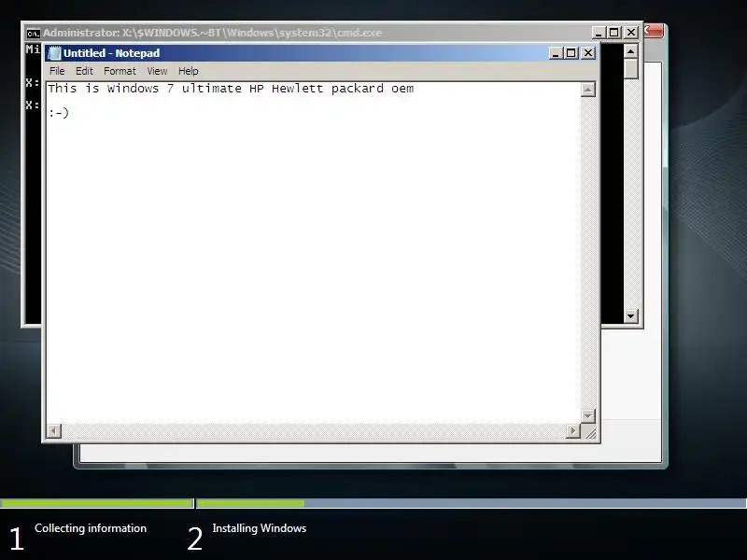
Task: Click the Notepad title bar icon
Action: (55, 53)
